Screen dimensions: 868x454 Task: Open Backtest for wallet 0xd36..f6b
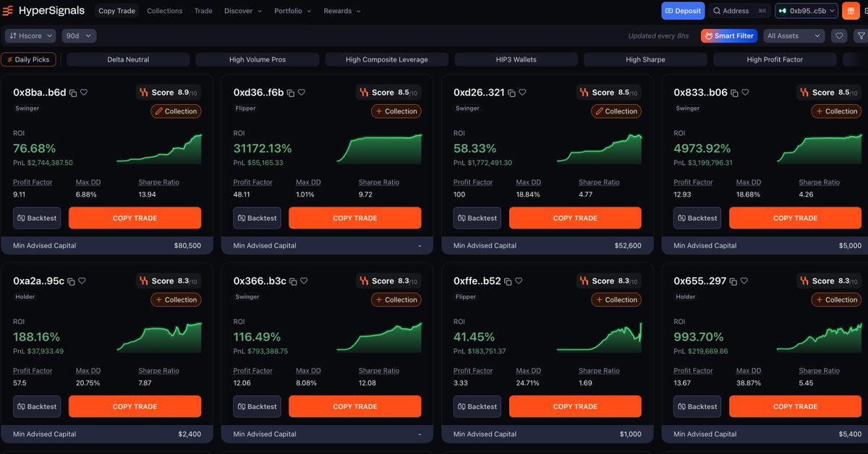click(258, 218)
